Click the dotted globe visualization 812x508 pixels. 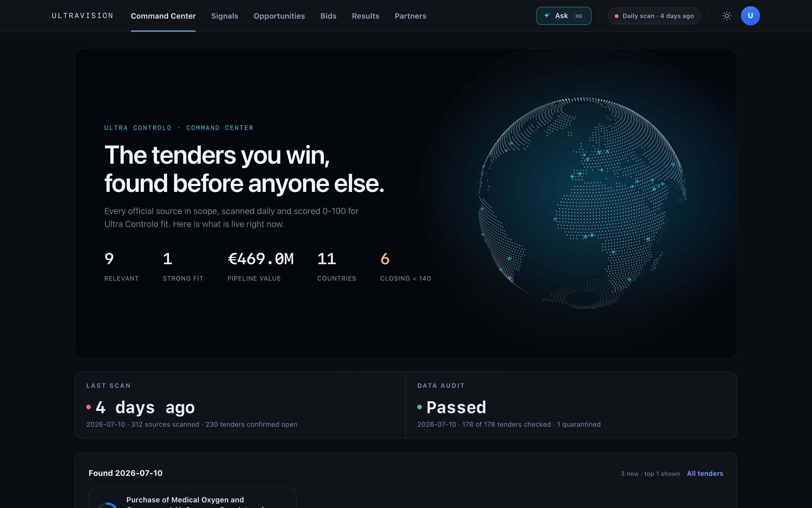coord(582,203)
